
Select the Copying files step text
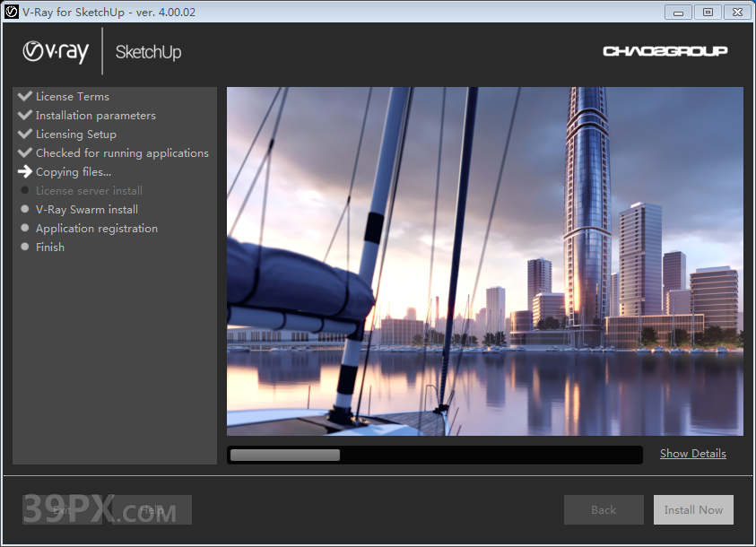[74, 172]
